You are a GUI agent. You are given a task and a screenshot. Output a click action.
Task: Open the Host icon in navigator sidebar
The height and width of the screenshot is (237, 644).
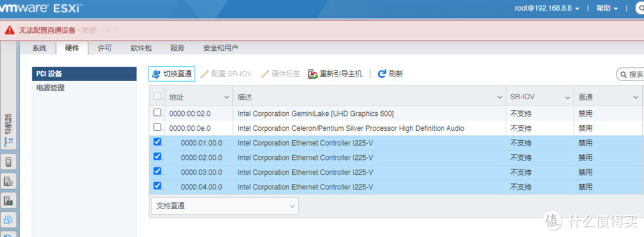[8, 162]
